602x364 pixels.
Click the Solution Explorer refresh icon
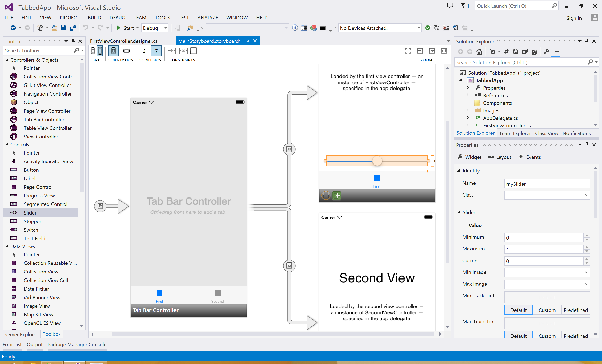tap(516, 51)
